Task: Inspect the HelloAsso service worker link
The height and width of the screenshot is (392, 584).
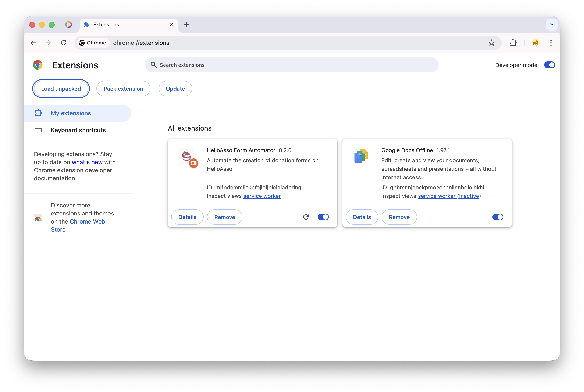Action: 262,196
